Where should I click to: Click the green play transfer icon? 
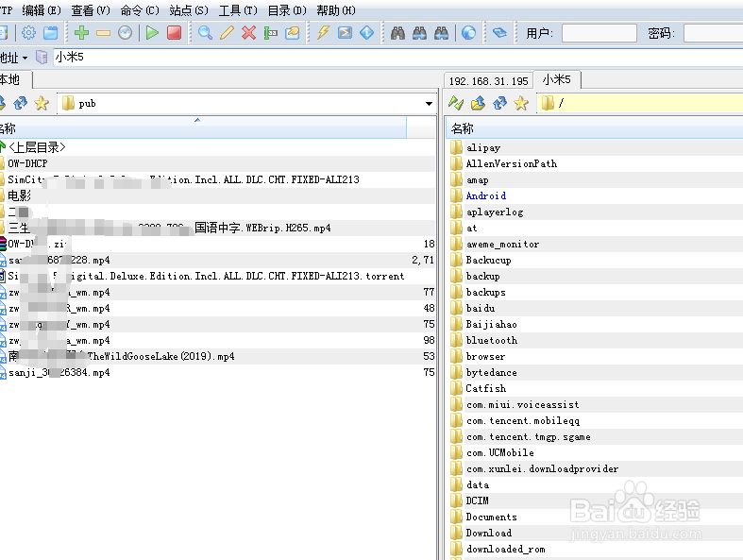pos(152,33)
